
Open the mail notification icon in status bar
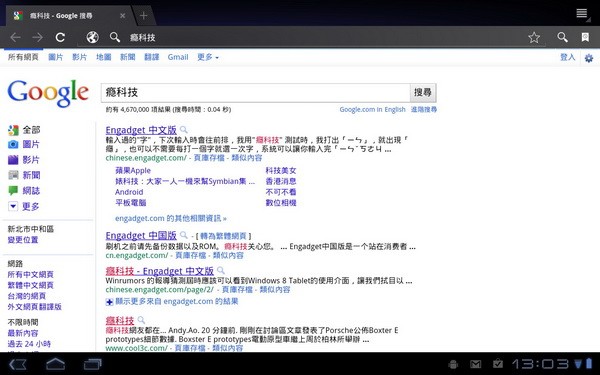(476, 364)
